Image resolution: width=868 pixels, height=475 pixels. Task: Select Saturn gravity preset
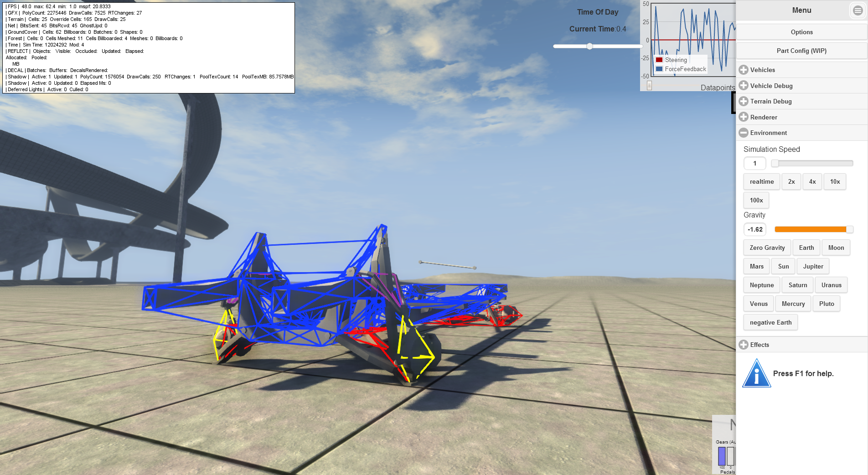pyautogui.click(x=798, y=285)
